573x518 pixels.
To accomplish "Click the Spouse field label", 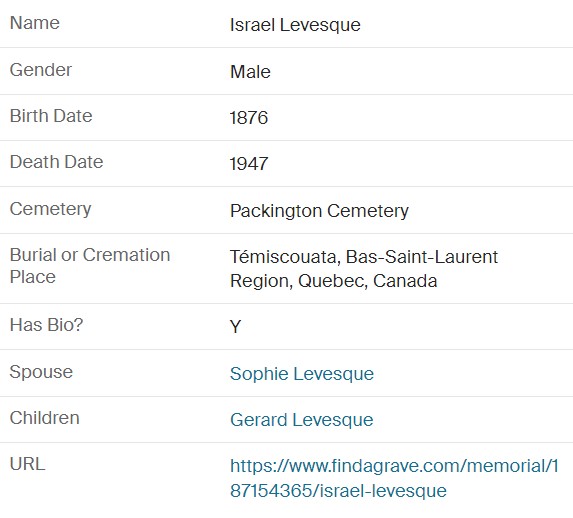I will click(41, 372).
